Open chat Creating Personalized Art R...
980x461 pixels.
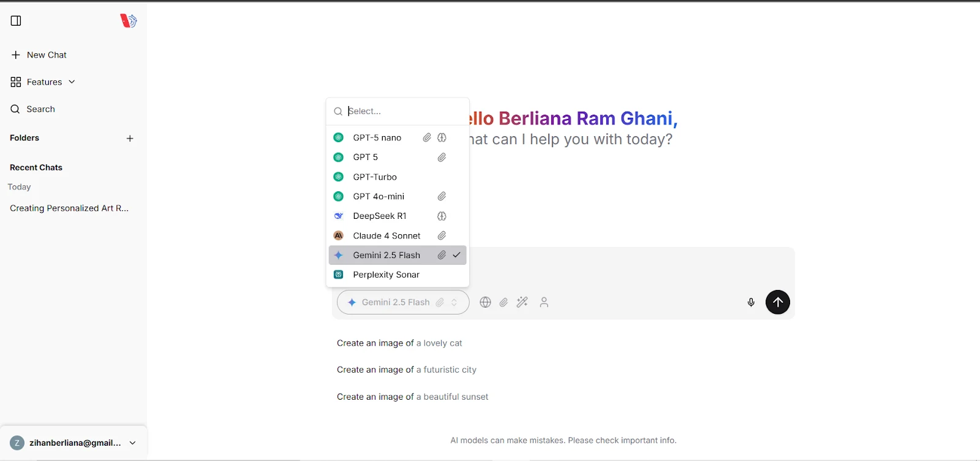(69, 208)
